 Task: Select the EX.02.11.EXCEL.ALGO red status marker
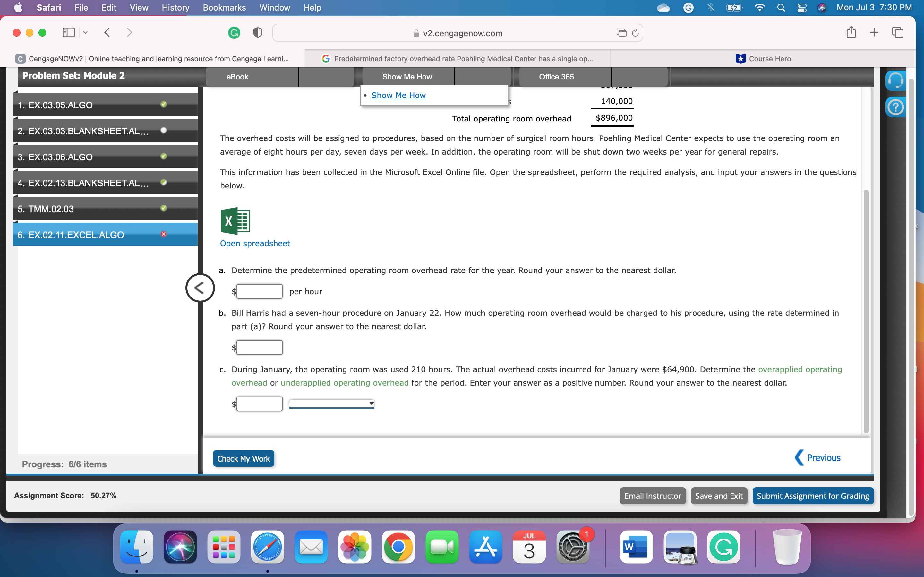(163, 234)
